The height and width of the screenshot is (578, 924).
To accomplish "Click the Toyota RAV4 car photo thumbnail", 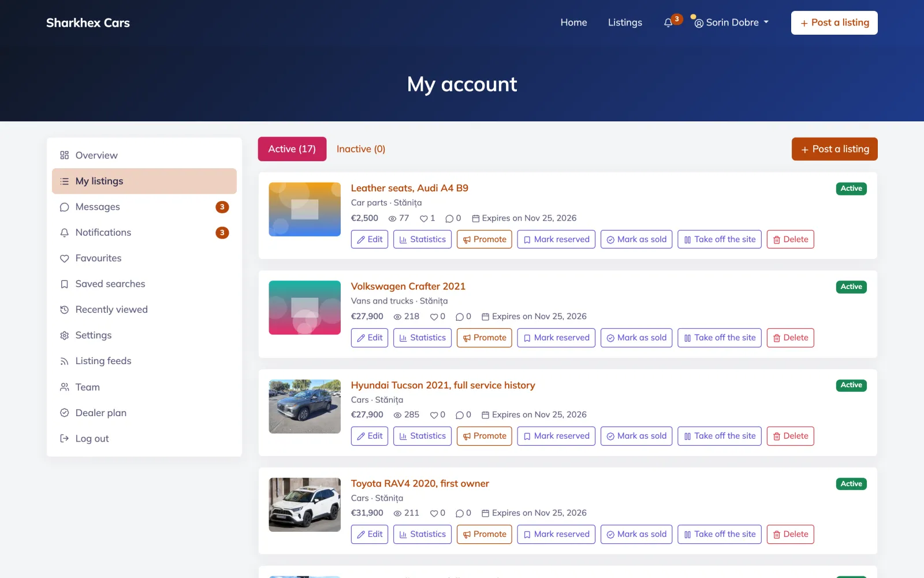I will coord(305,505).
